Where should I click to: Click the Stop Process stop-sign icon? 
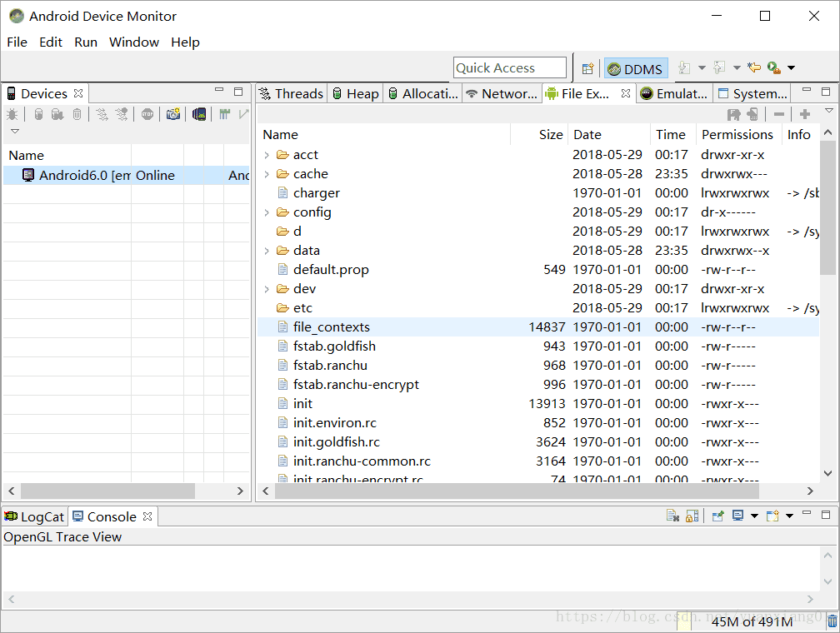(x=147, y=114)
